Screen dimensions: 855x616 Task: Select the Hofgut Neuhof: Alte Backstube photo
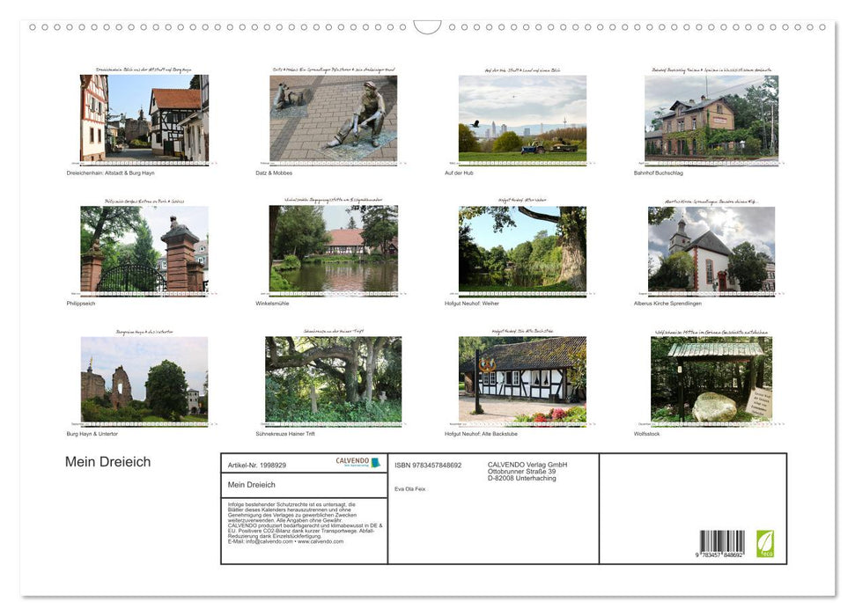[x=521, y=379]
